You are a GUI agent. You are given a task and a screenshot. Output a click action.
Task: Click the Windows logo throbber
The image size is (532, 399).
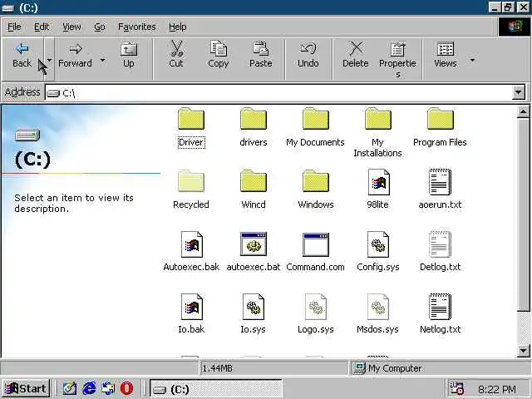tap(515, 27)
